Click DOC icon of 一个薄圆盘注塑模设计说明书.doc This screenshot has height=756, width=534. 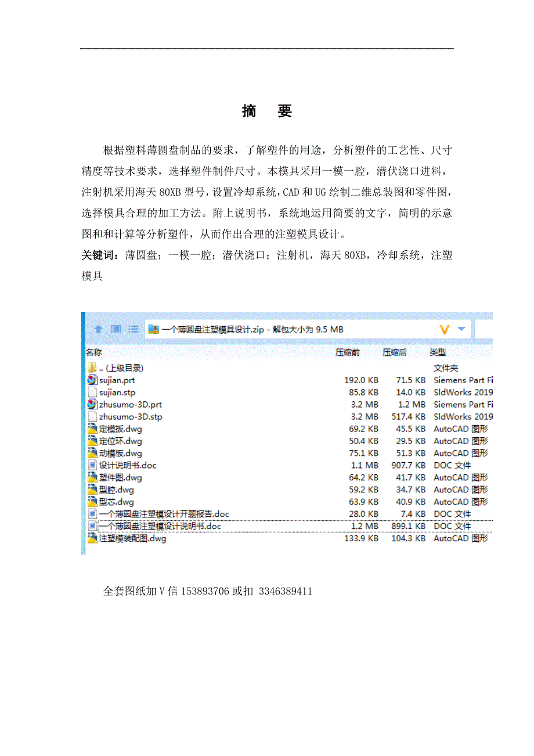point(92,527)
